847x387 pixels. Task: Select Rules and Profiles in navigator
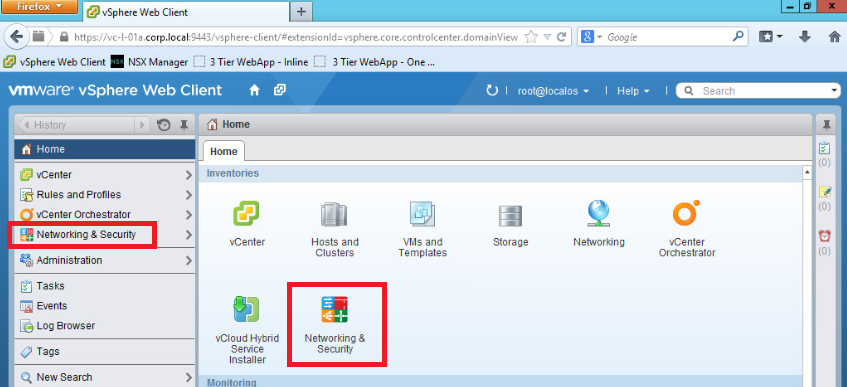105,195
